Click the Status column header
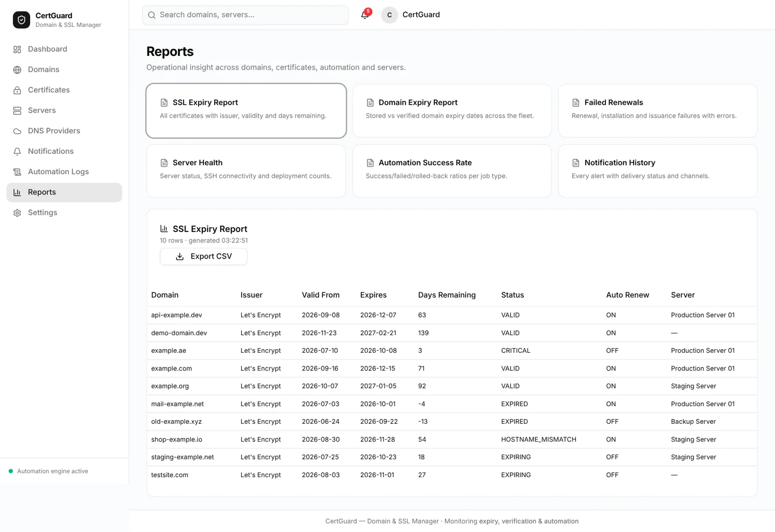The height and width of the screenshot is (532, 775). (512, 295)
